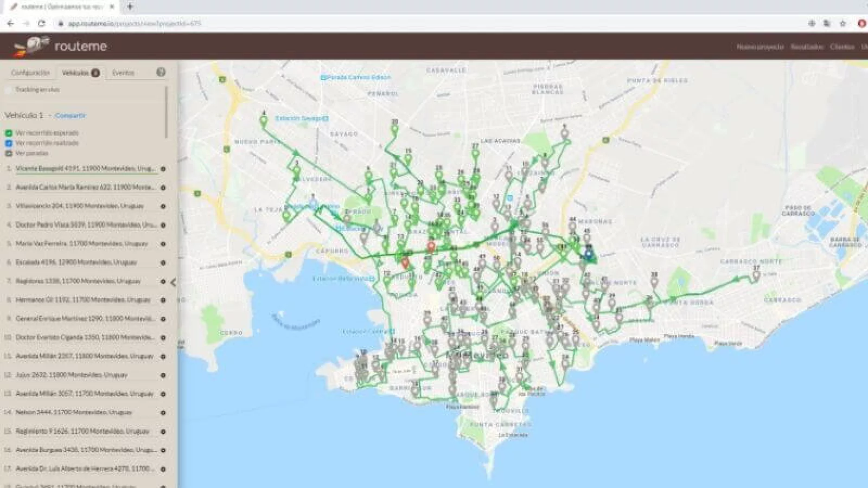Toggle the Ver recorrido esperado checkbox
Viewport: 868px width, 488px height.
click(x=9, y=133)
